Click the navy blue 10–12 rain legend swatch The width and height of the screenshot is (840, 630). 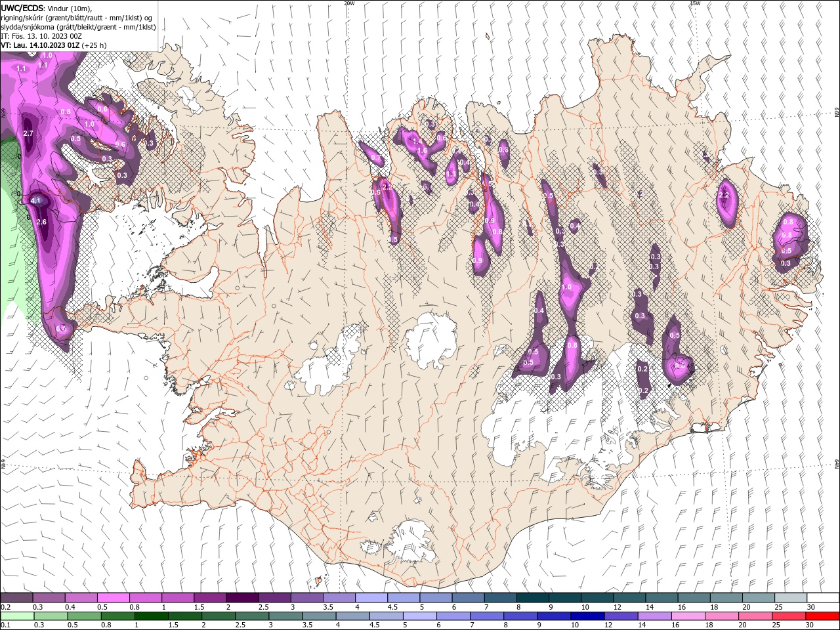tap(587, 616)
